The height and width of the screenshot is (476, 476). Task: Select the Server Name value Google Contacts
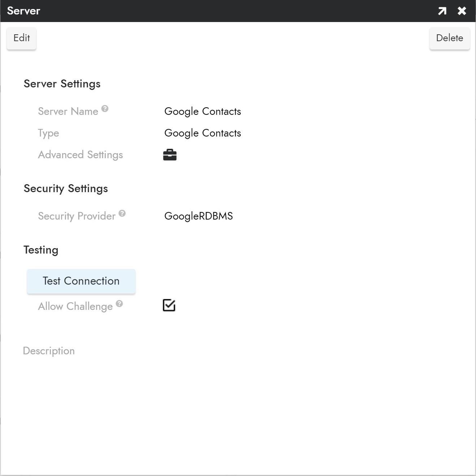click(202, 111)
